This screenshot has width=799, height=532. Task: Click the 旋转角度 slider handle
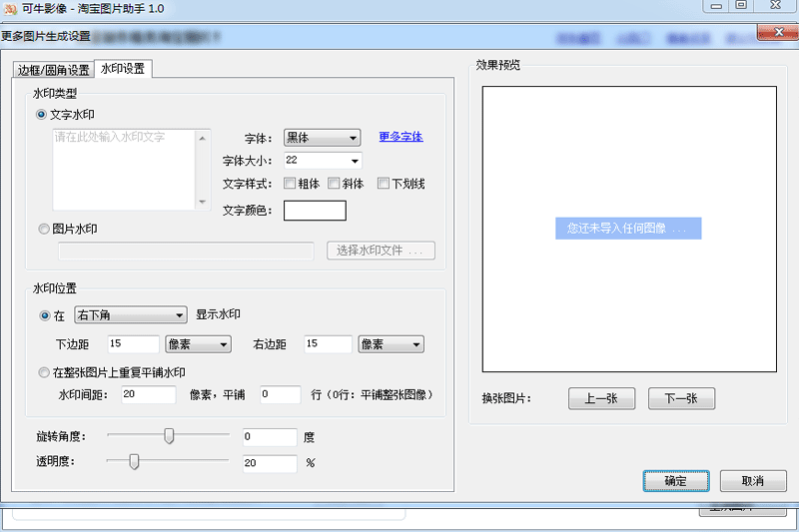click(169, 436)
